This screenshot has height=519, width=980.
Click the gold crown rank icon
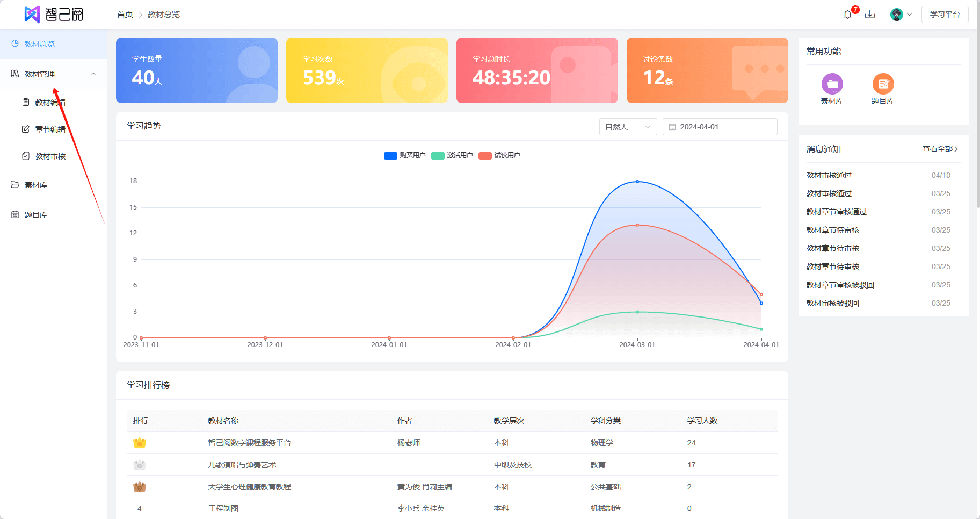140,443
